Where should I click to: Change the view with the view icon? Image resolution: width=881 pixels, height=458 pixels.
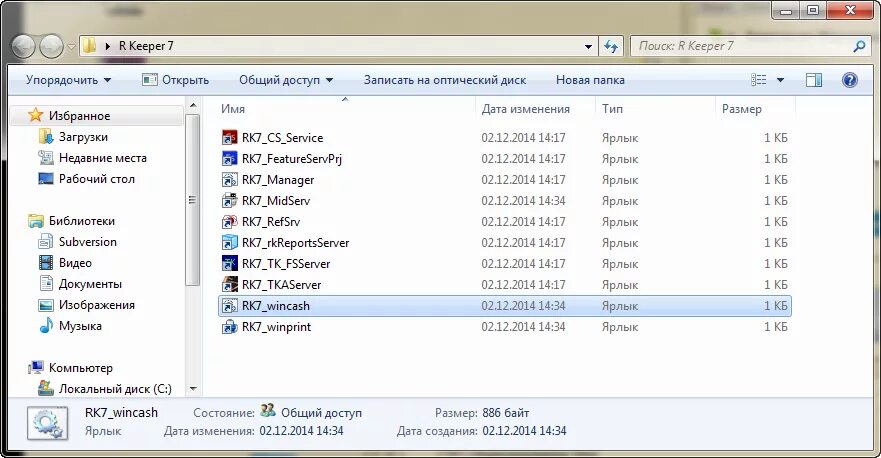point(759,80)
